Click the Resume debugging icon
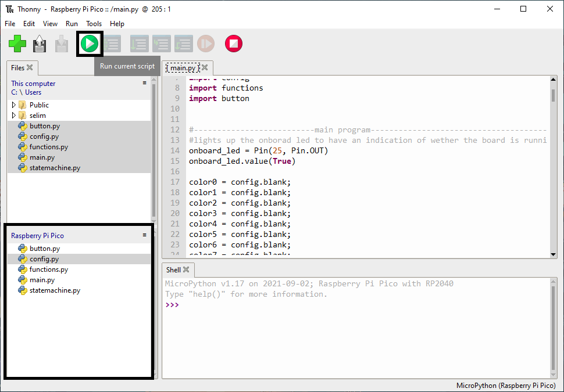Viewport: 564px width, 392px height. click(206, 44)
